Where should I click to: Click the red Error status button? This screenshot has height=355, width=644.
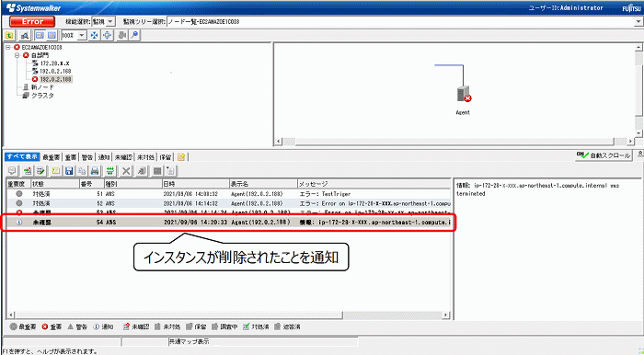(x=32, y=21)
